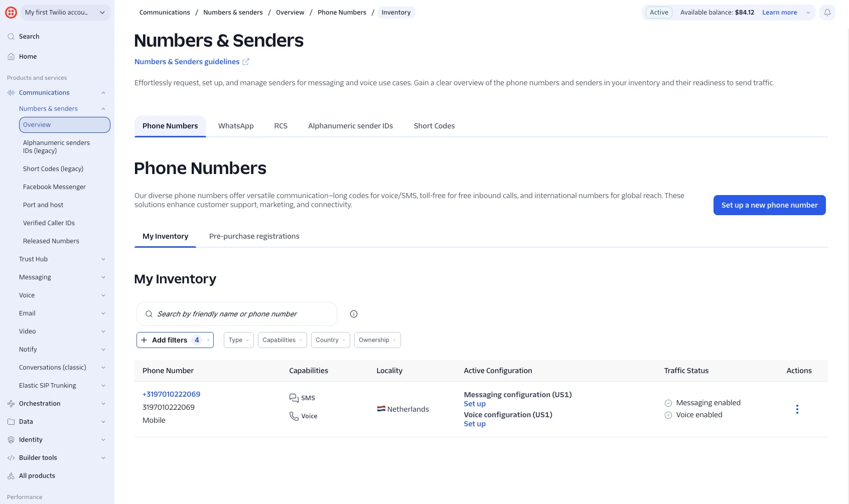
Task: Click the external link icon beside guidelines
Action: 246,62
